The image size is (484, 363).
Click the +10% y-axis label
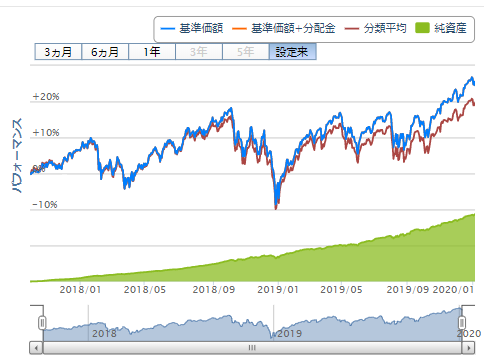46,133
